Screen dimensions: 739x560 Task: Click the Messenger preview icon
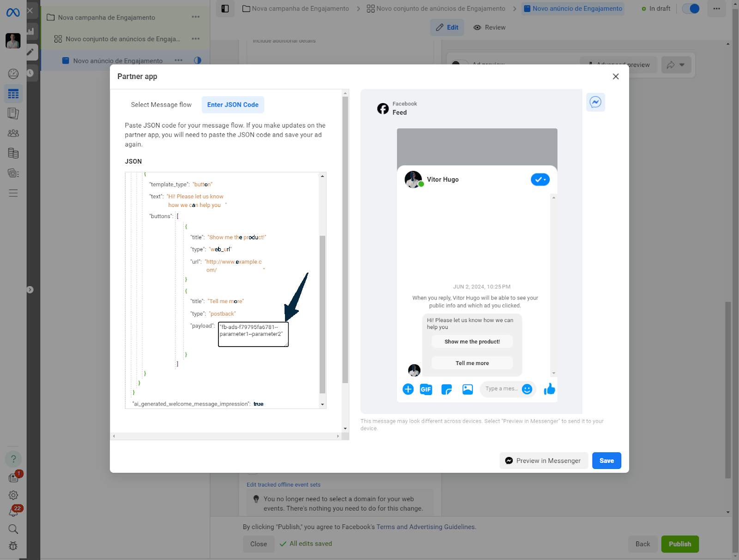(595, 102)
